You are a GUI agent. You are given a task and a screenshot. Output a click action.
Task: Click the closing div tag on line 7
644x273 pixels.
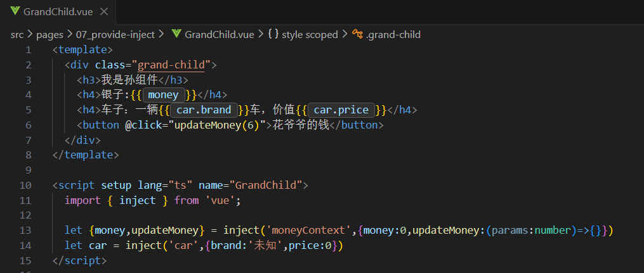click(x=82, y=140)
